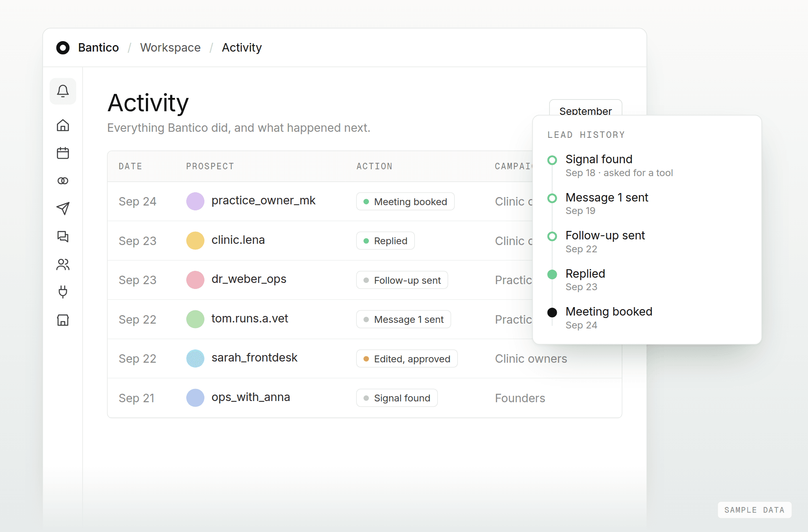Select prospect name practice_owner_mk
The width and height of the screenshot is (808, 532).
pyautogui.click(x=263, y=200)
